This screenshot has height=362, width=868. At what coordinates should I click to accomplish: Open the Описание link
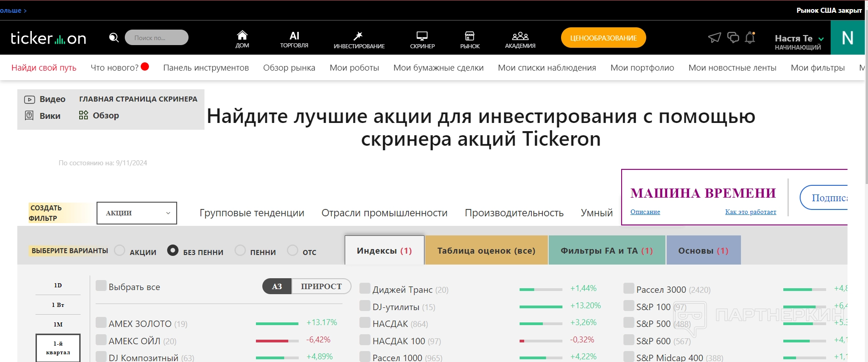point(645,212)
